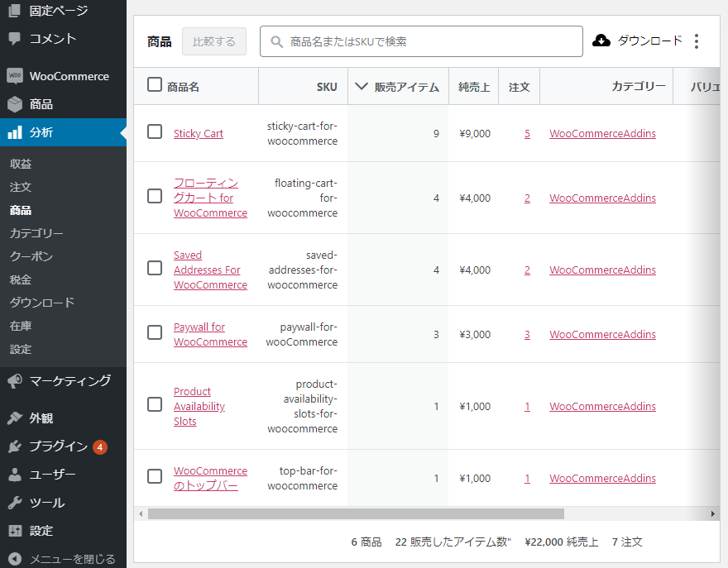Click ¥9,000 net sales in Sticky Cart row
The height and width of the screenshot is (568, 728).
point(475,134)
